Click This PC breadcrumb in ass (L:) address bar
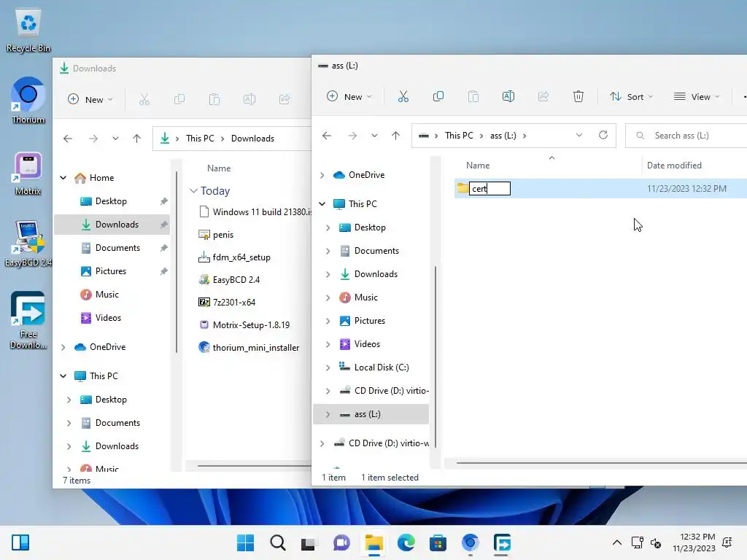The height and width of the screenshot is (560, 747). (459, 135)
